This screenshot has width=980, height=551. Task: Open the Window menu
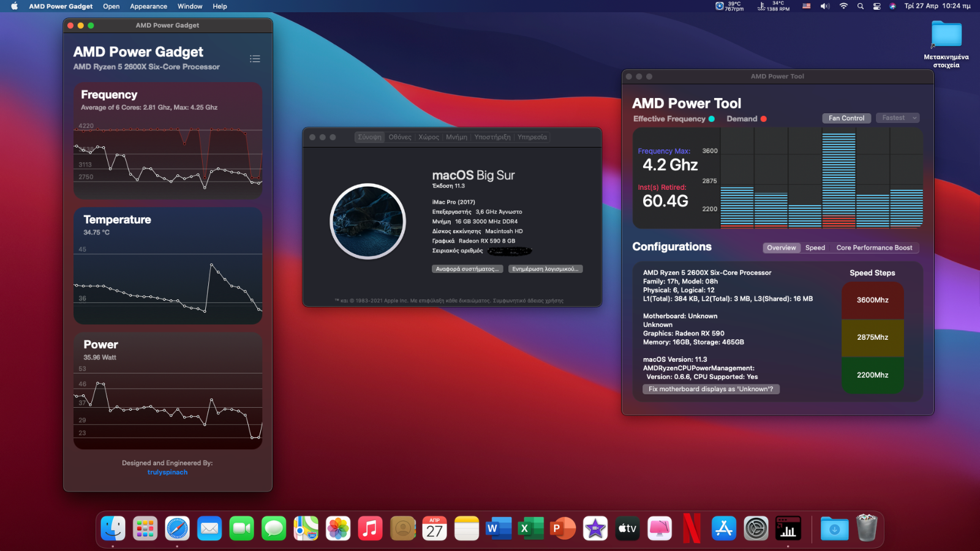pos(190,6)
